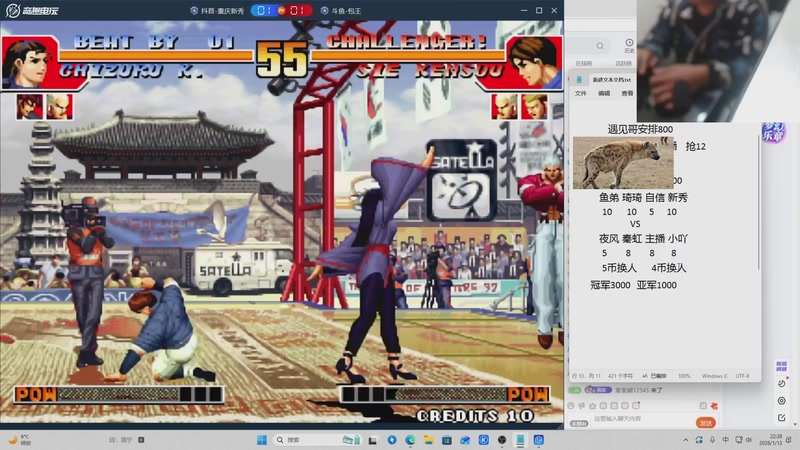This screenshot has width=800, height=450.
Task: Click the text 4币换人
Action: click(x=668, y=268)
